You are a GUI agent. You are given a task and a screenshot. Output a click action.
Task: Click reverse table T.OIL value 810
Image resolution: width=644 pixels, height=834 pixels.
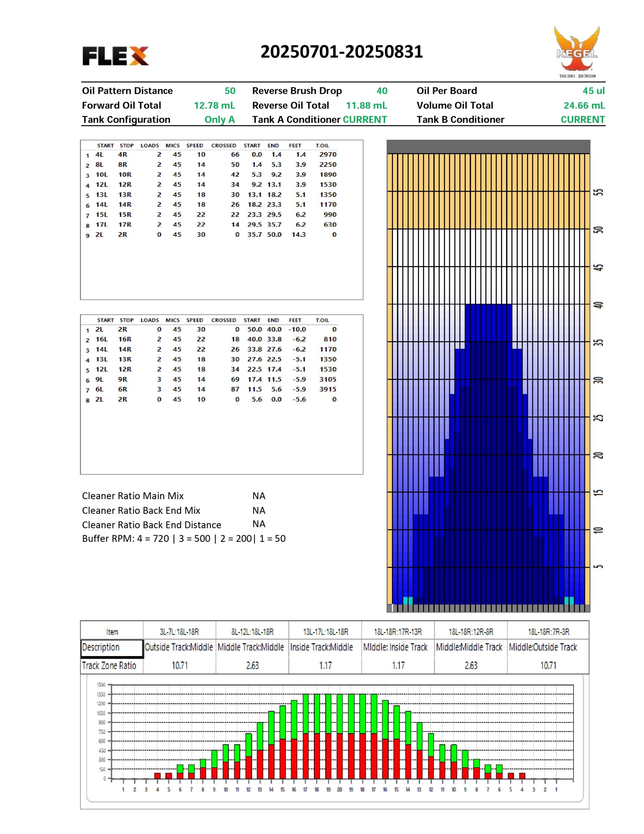click(x=330, y=339)
